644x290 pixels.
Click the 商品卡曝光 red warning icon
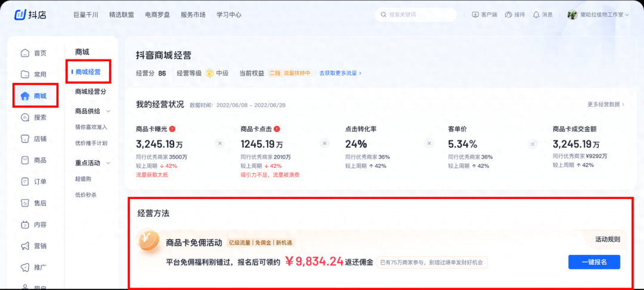[x=172, y=129]
